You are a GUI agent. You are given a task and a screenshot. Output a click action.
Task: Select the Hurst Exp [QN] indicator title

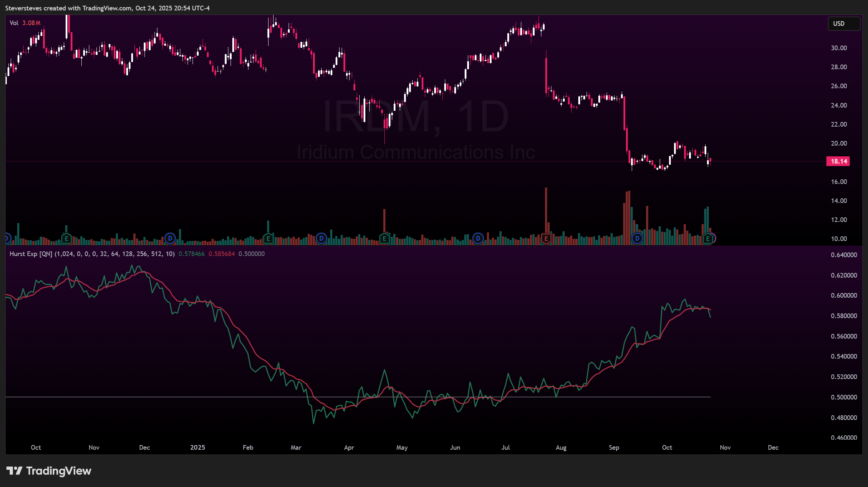tap(31, 254)
